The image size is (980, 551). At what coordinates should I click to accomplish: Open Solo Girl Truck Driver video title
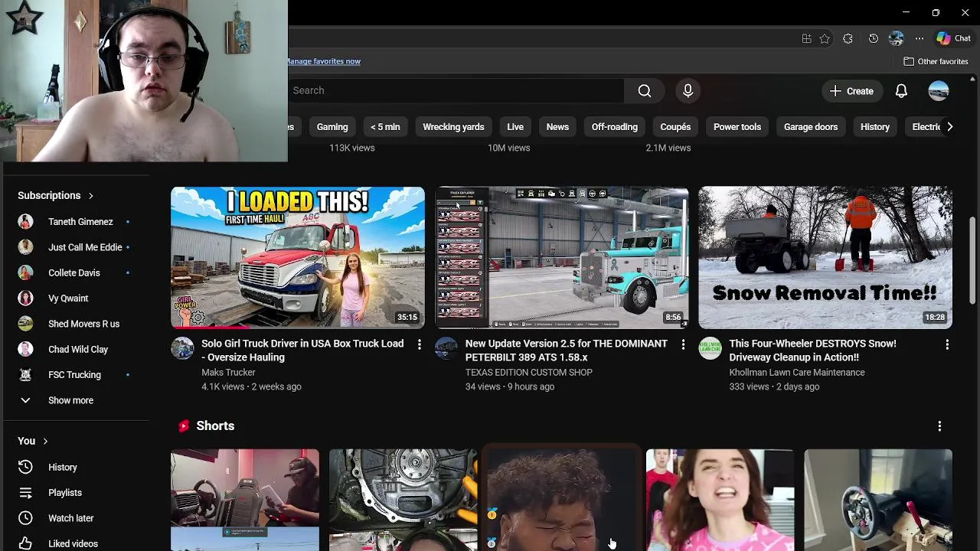click(302, 350)
